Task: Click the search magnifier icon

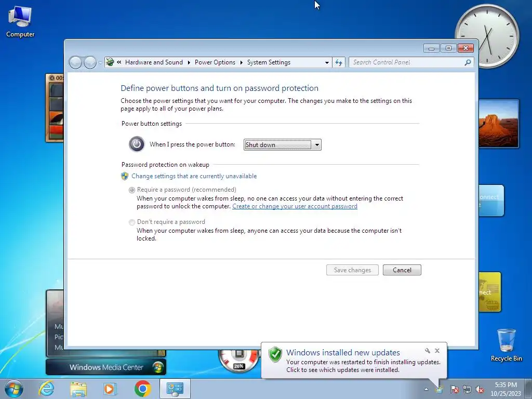Action: 468,62
